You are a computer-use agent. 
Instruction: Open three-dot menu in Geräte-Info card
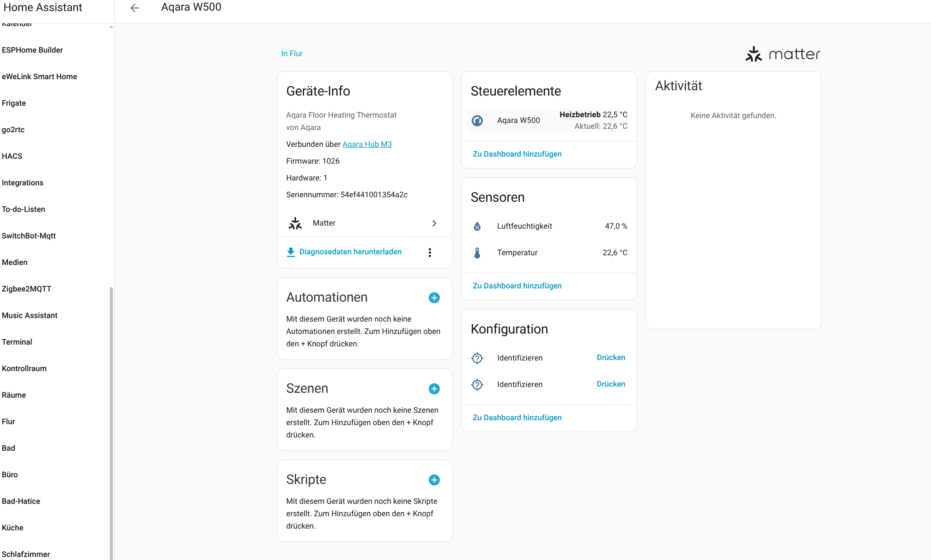pos(429,252)
